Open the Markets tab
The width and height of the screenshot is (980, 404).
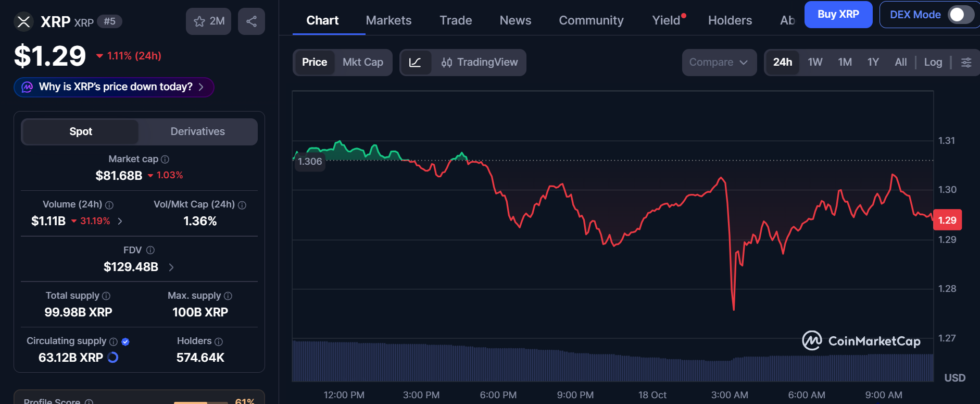point(388,20)
